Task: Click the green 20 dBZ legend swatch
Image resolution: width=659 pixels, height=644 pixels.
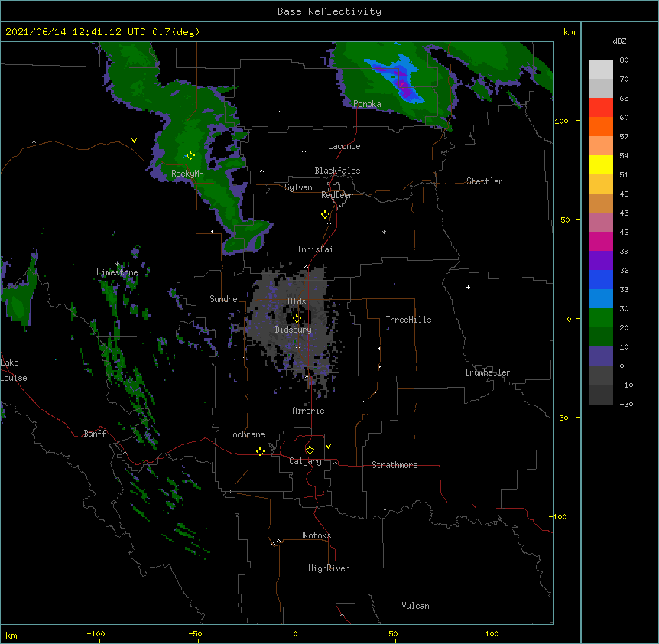Action: pos(601,318)
